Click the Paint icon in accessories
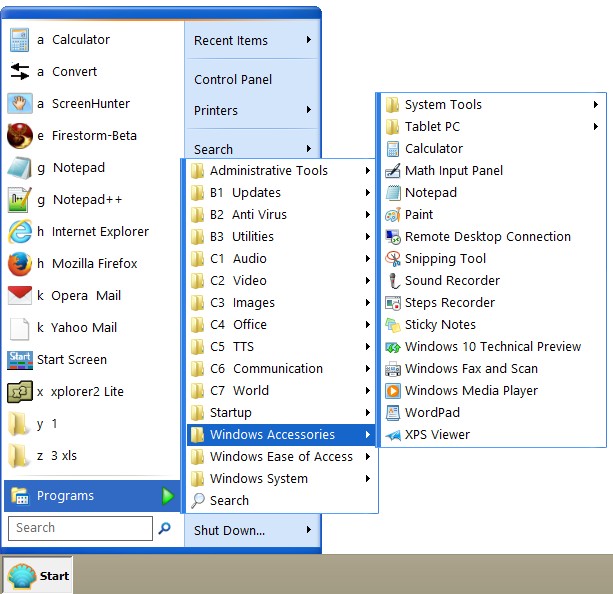 [x=393, y=215]
